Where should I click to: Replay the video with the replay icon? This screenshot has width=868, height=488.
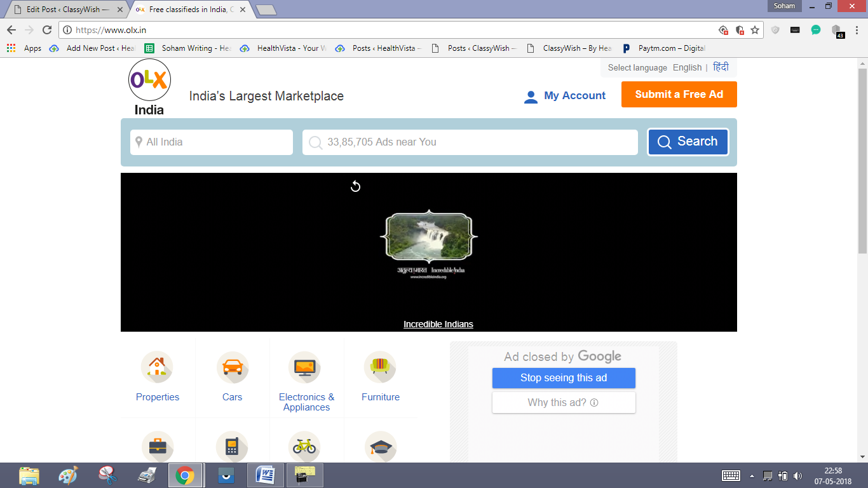[x=356, y=186]
